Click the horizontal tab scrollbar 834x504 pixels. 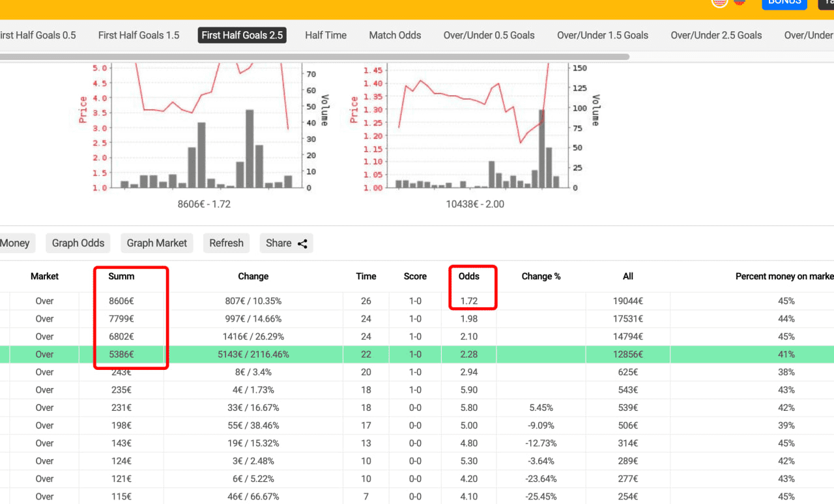313,57
